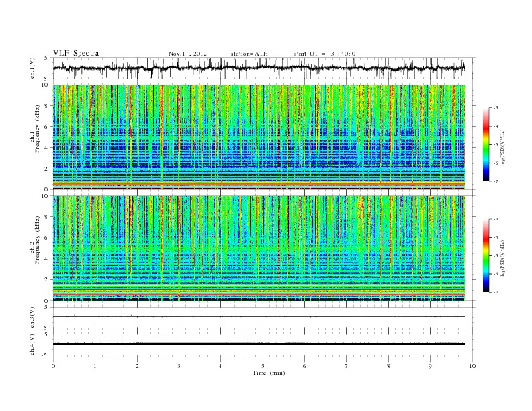Click the ch.1 voltage waveform trace panel
This screenshot has width=532, height=411.
pos(263,68)
